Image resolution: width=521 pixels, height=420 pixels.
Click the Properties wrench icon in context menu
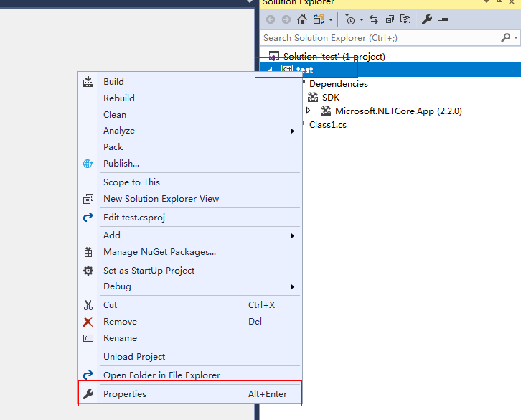pos(88,394)
